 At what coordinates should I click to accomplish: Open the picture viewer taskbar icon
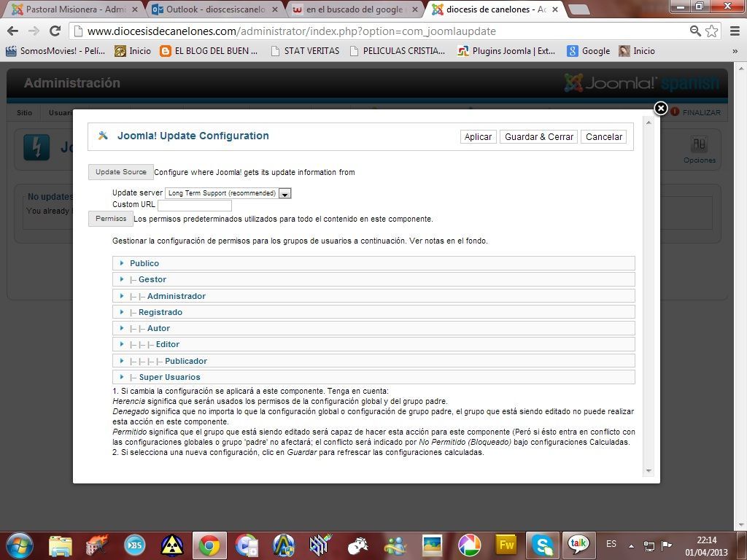click(x=432, y=545)
